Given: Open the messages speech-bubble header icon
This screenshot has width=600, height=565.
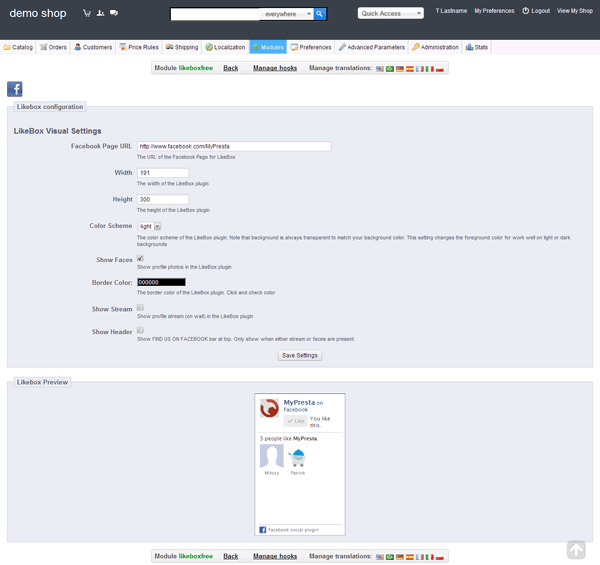Looking at the screenshot, I should tap(113, 14).
